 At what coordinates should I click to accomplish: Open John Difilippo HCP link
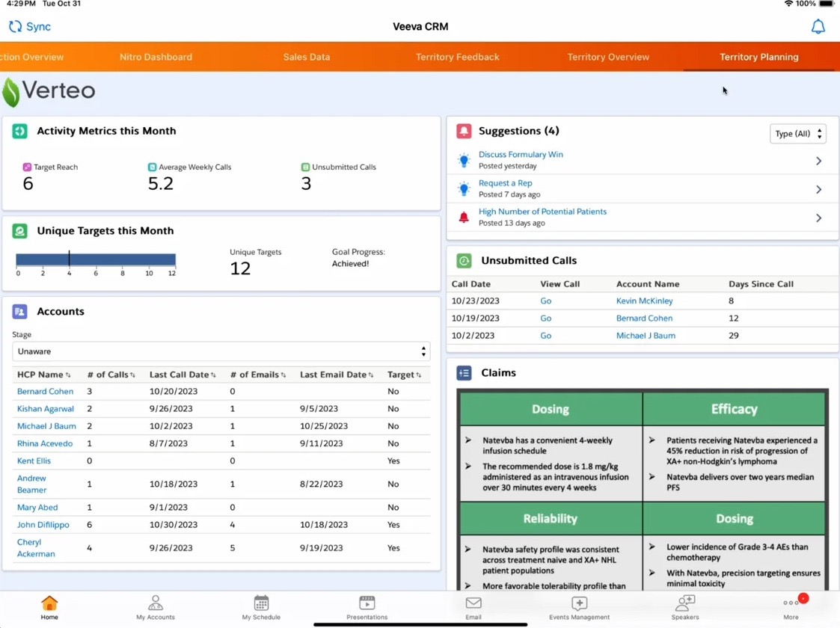tap(43, 525)
